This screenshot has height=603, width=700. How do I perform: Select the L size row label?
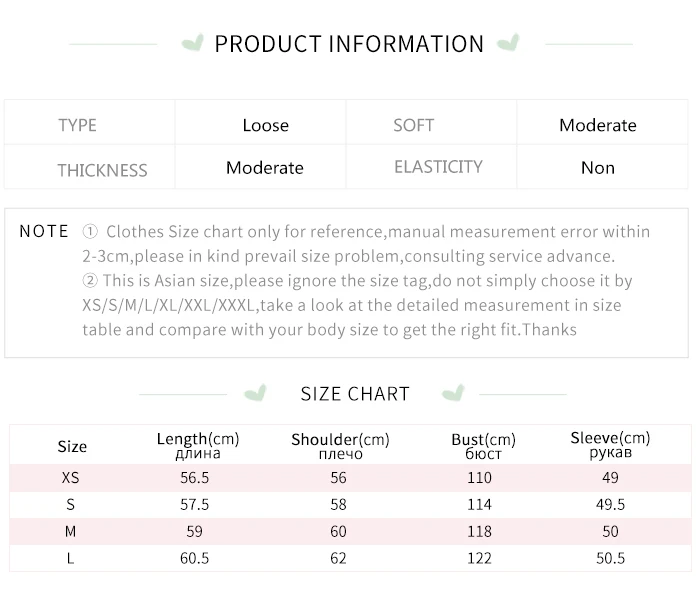(70, 558)
